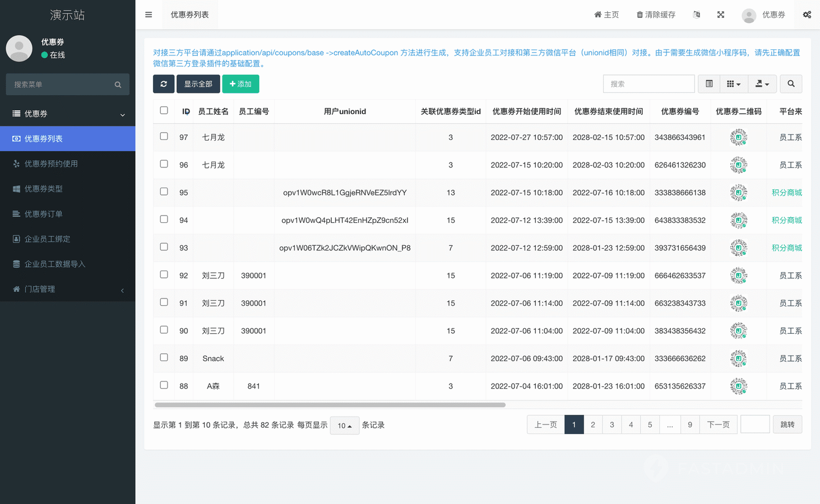This screenshot has width=820, height=504.
Task: Select all rows with header checkbox
Action: 164,110
